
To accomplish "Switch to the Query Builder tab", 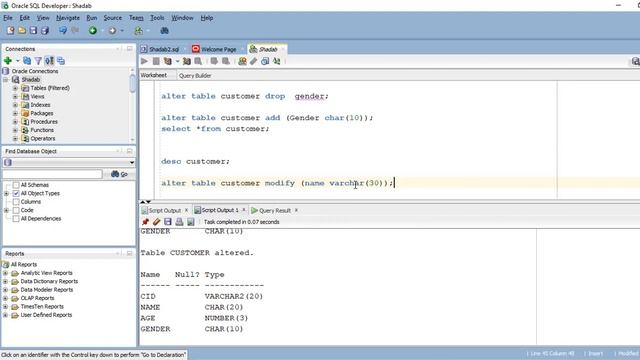I will click(195, 76).
